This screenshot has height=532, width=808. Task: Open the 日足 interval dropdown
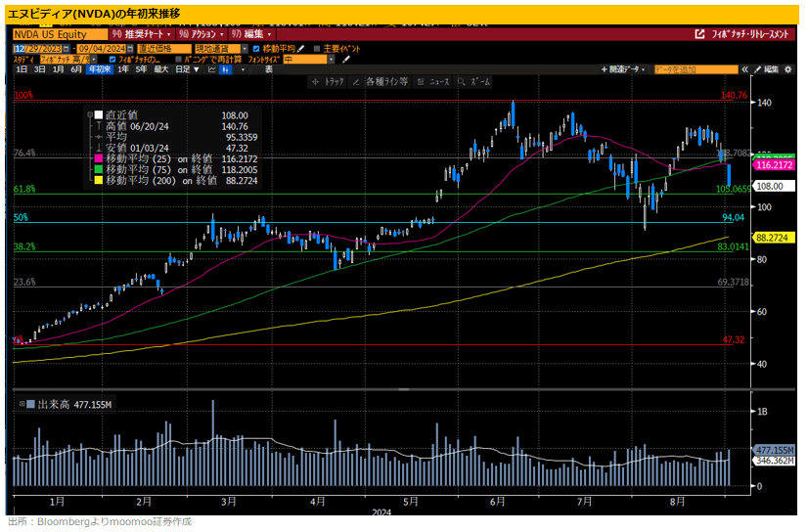[187, 69]
